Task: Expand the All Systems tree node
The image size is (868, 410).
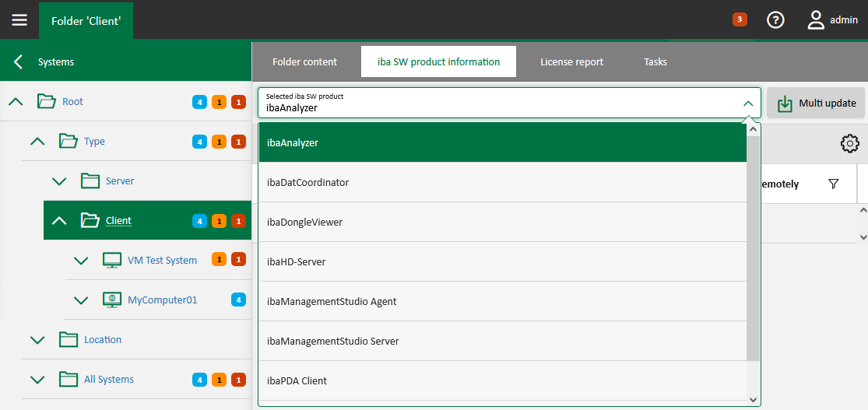Action: coord(37,379)
